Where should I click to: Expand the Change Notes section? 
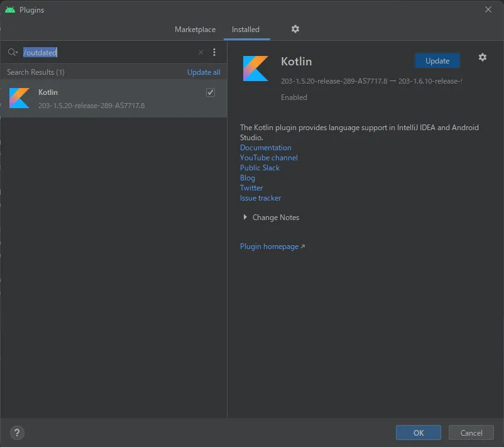[245, 218]
